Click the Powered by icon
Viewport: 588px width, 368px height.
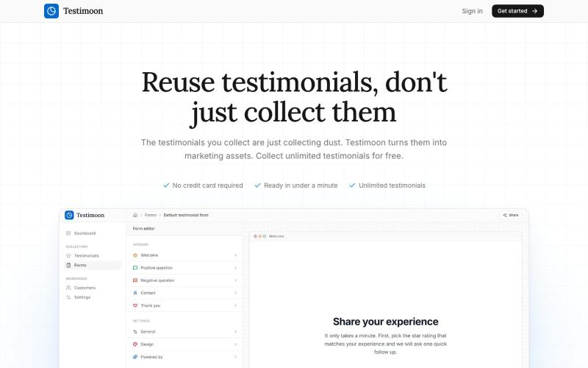(135, 357)
